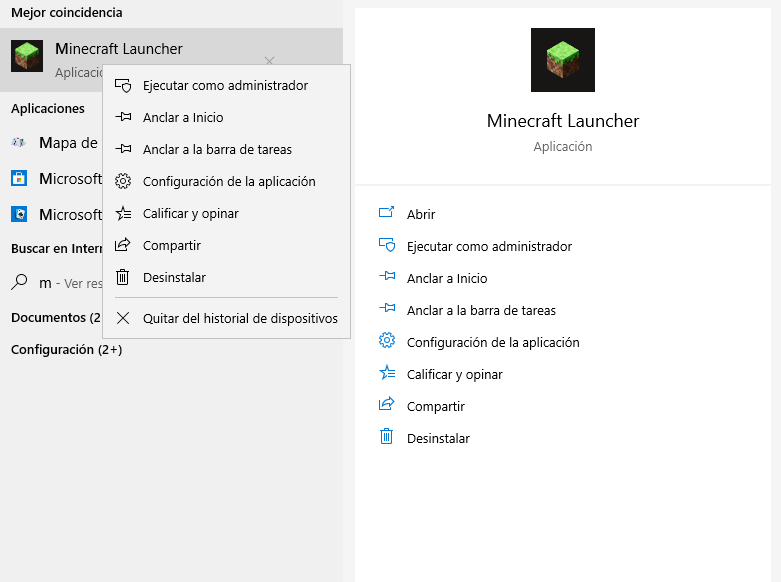Choose Calificar y opinar in the context menu

click(226, 213)
